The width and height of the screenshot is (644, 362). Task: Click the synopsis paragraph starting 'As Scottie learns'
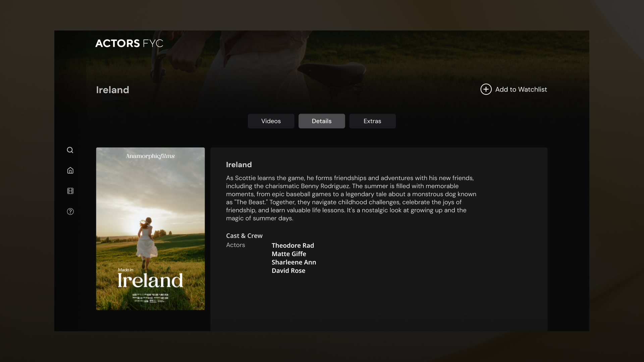click(351, 198)
